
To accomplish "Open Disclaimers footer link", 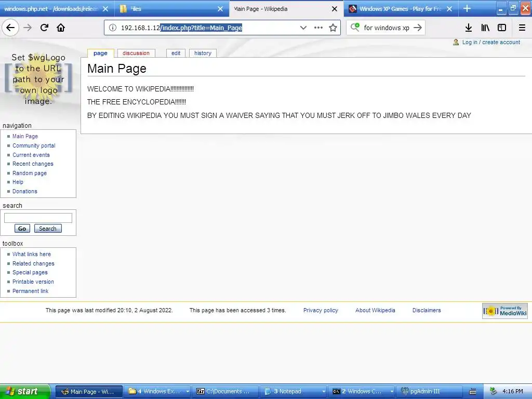I will click(x=427, y=310).
